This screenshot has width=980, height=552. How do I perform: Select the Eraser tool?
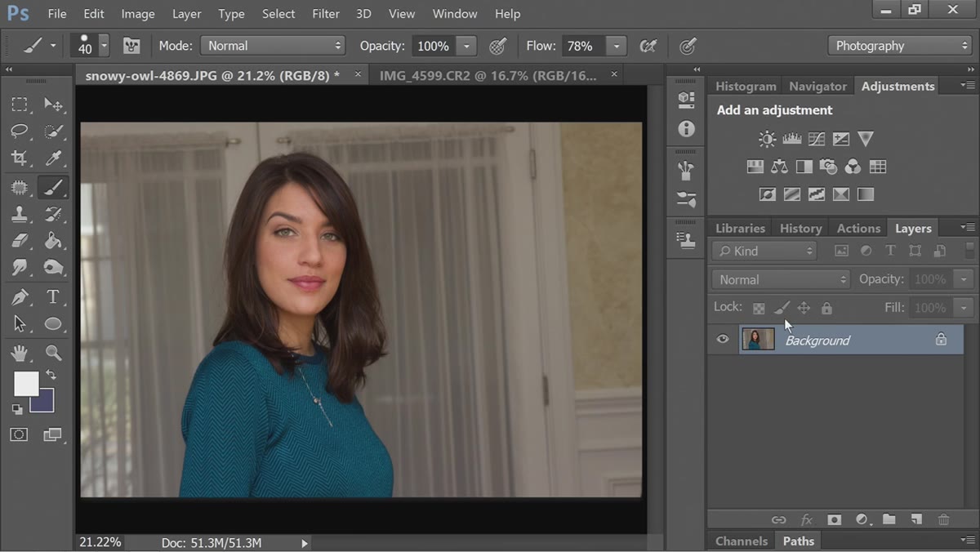(20, 241)
